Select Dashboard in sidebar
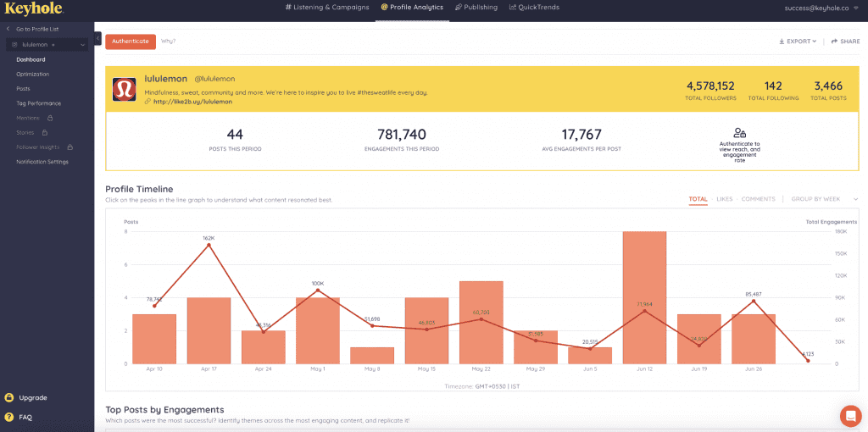The height and width of the screenshot is (432, 868). (x=31, y=59)
